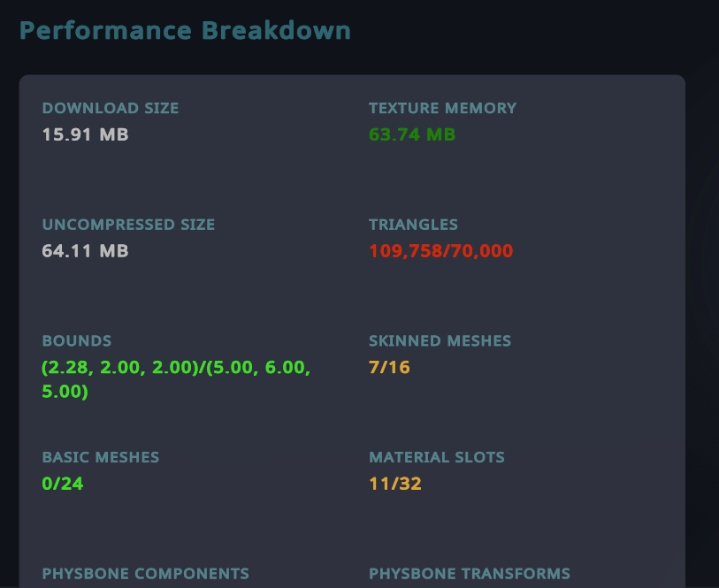Screen dimensions: 719x588
Task: Click the 64.11 MB uncompressed value
Action: pos(85,251)
